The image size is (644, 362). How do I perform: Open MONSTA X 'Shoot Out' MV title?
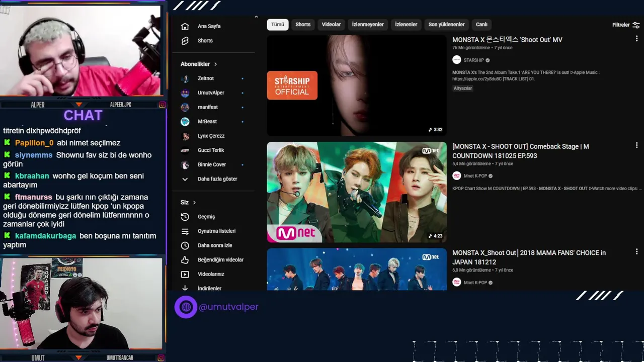(507, 40)
